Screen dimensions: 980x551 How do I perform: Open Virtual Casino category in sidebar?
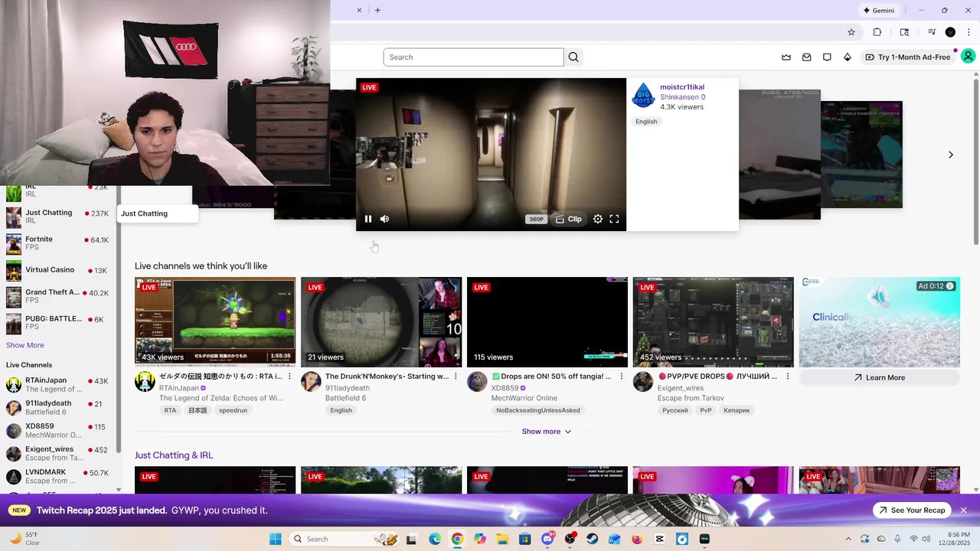click(57, 270)
